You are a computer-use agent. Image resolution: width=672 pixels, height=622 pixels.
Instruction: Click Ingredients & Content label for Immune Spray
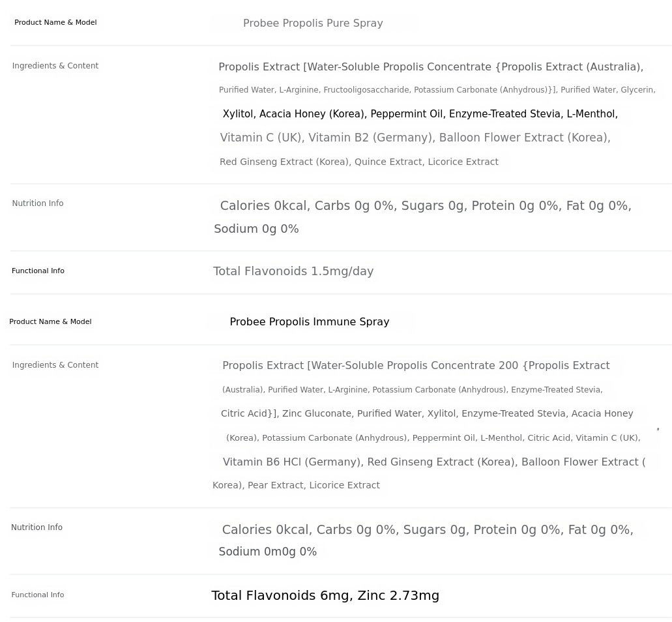click(55, 365)
